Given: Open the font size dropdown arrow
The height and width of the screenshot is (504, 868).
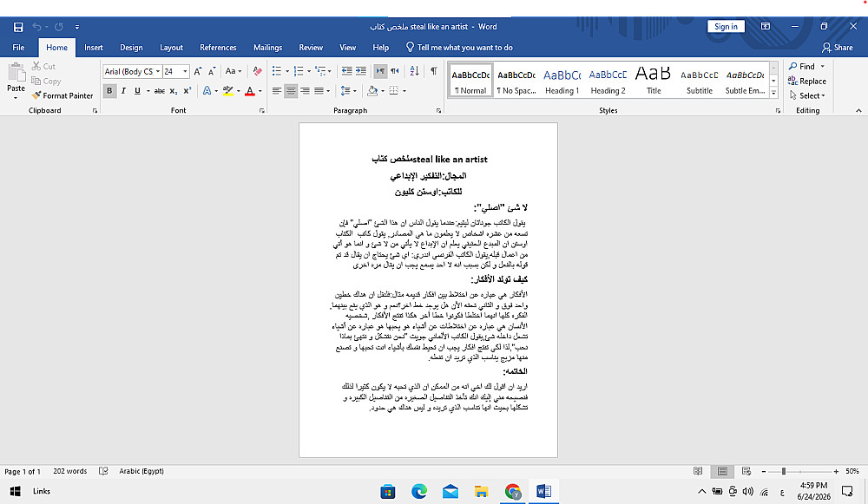Looking at the screenshot, I should 185,71.
